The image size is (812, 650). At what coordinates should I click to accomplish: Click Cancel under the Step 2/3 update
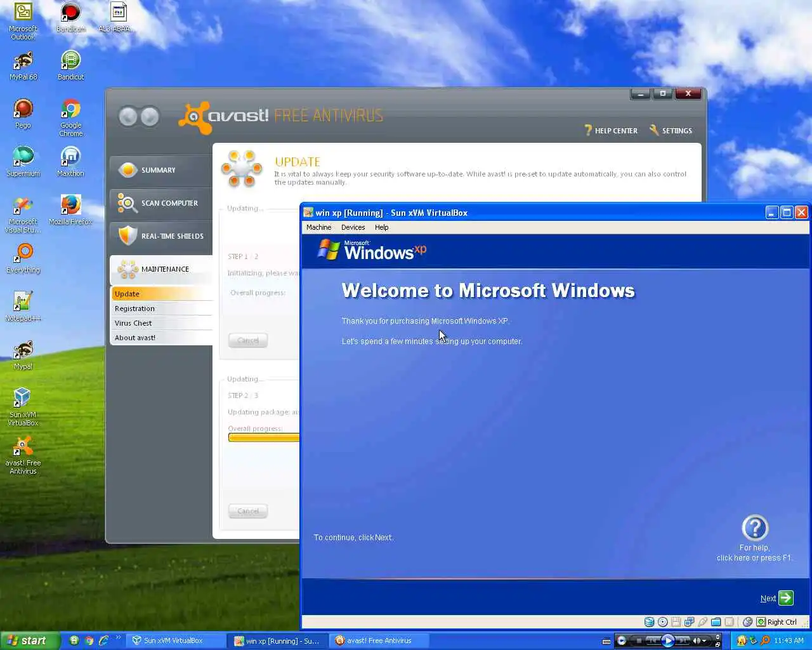click(248, 511)
